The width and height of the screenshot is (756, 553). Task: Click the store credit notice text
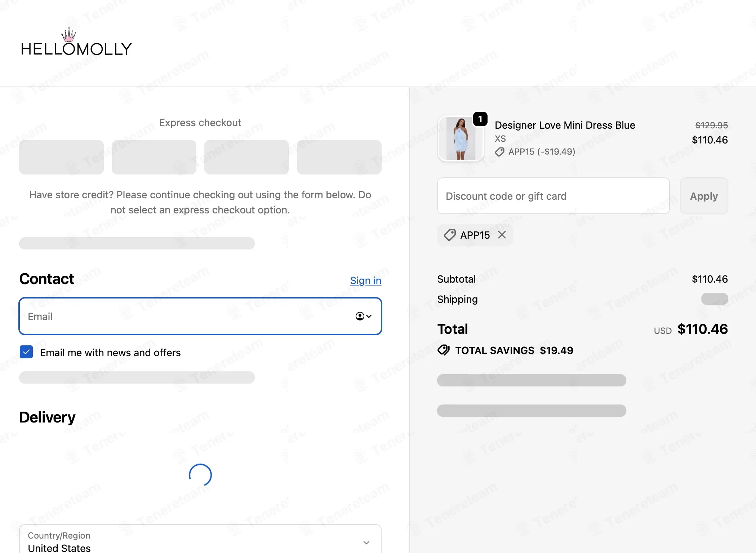tap(200, 202)
